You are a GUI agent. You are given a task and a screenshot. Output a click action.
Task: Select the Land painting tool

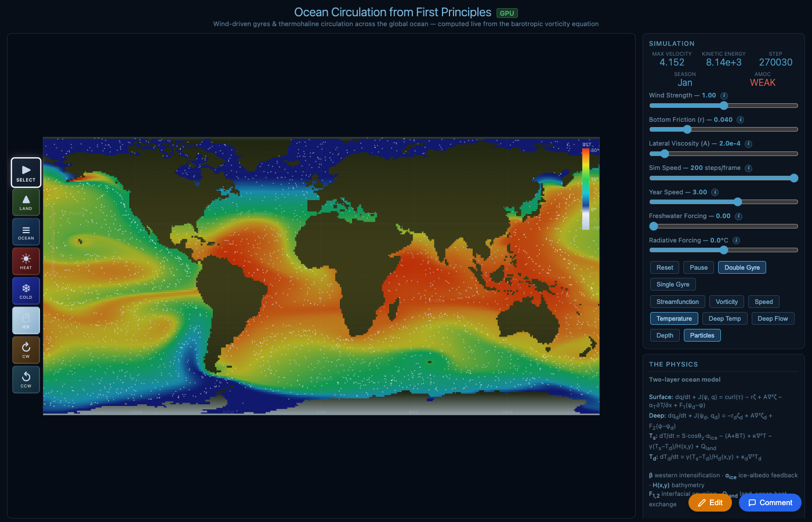click(26, 202)
